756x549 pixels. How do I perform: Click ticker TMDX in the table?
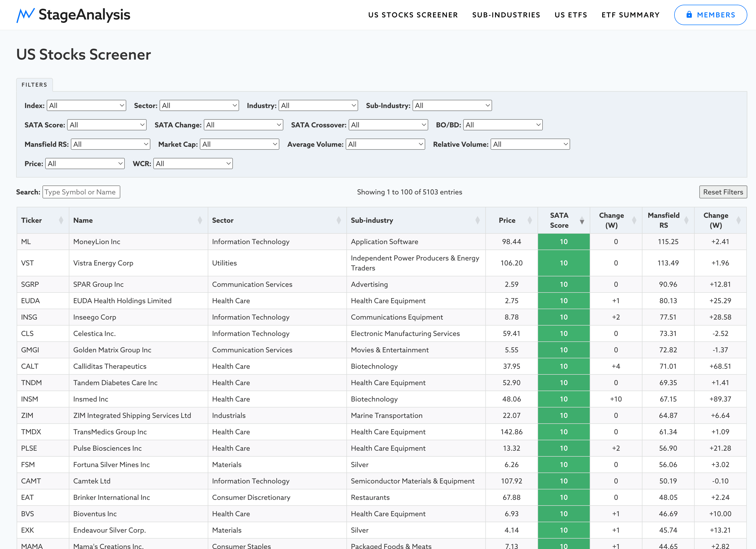click(31, 432)
